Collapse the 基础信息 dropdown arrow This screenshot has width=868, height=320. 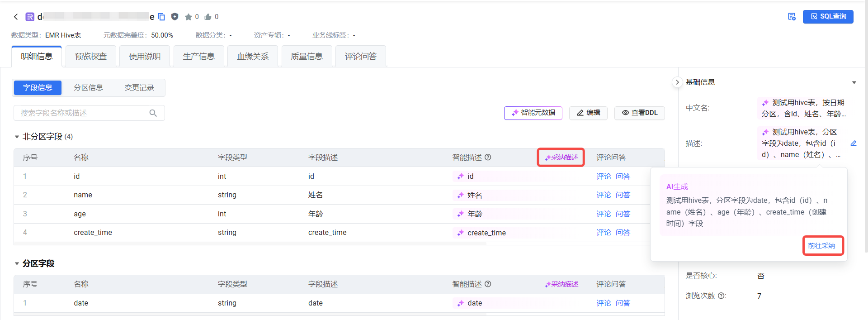click(854, 82)
